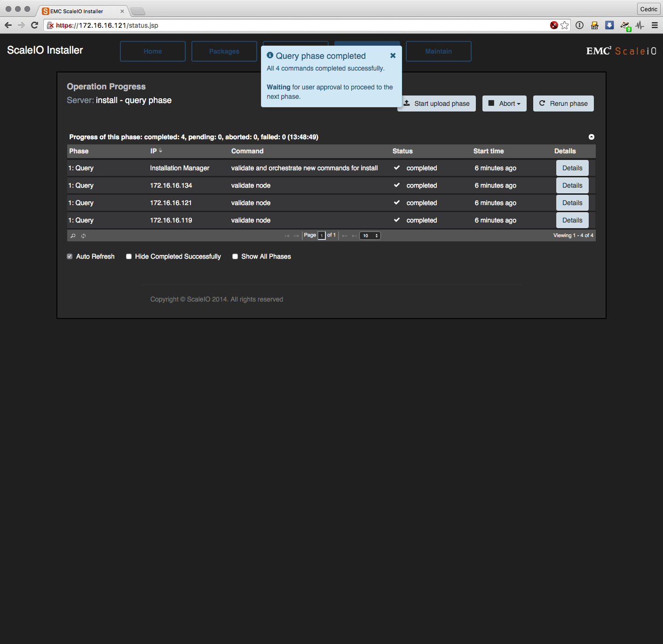663x644 pixels.
Task: Reload the page with the browser refresh icon
Action: (34, 25)
